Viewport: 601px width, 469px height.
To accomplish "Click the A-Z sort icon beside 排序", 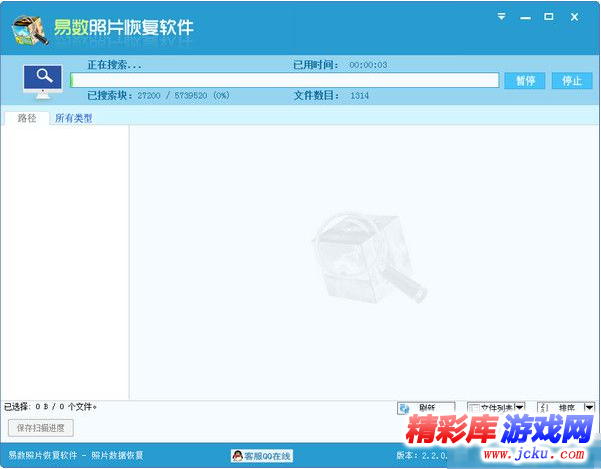I will click(x=544, y=408).
